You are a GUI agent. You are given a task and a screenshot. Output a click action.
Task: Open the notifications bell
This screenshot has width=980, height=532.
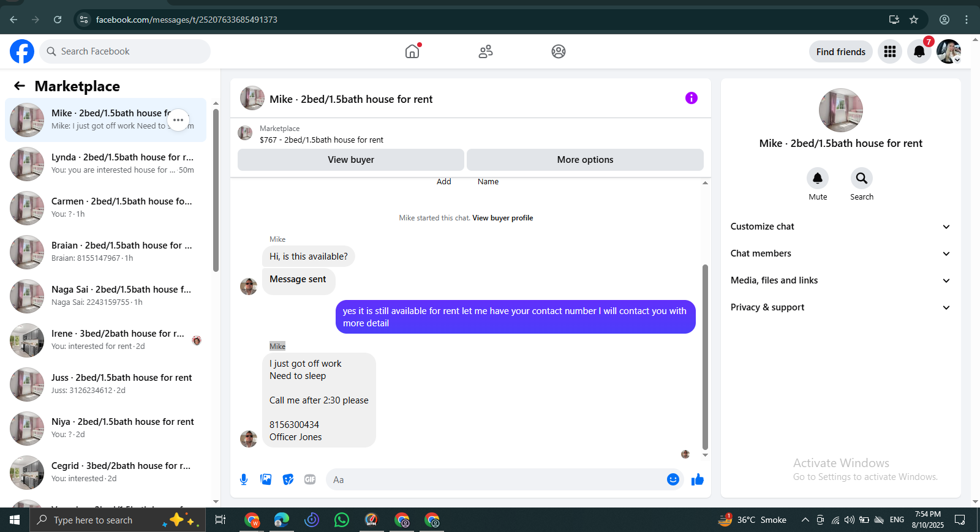coord(919,51)
